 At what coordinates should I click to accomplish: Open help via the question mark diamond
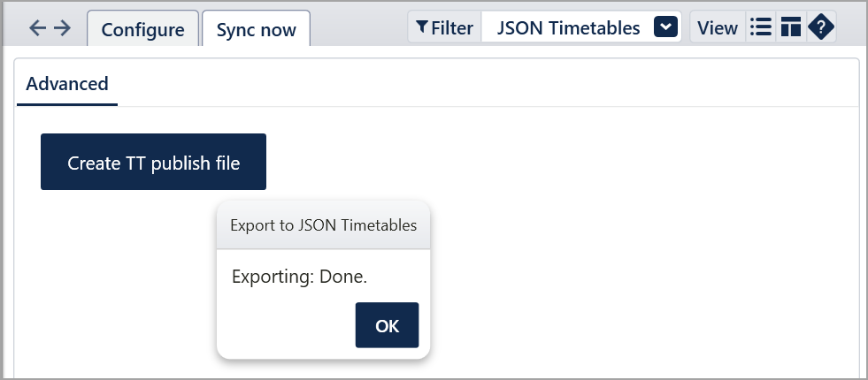[821, 27]
